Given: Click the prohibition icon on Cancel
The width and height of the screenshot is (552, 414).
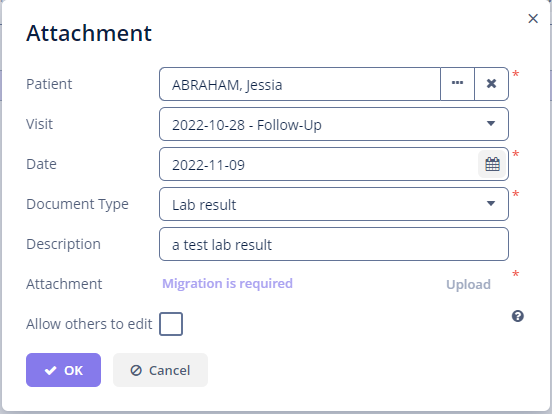Looking at the screenshot, I should (x=136, y=370).
